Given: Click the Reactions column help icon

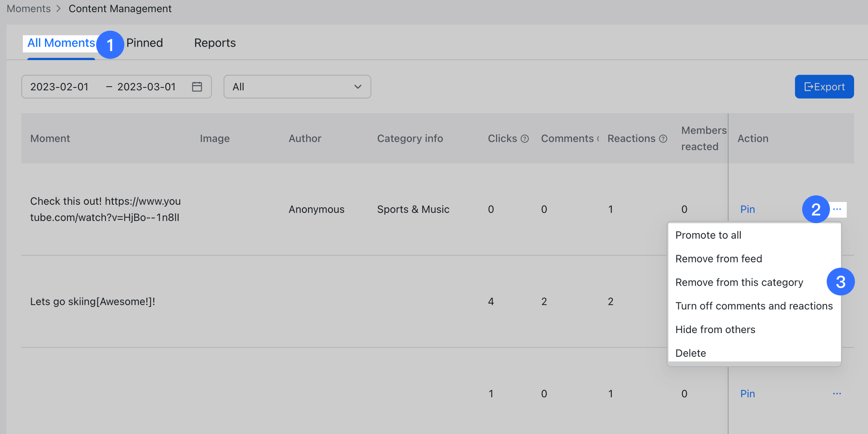Looking at the screenshot, I should [x=663, y=139].
